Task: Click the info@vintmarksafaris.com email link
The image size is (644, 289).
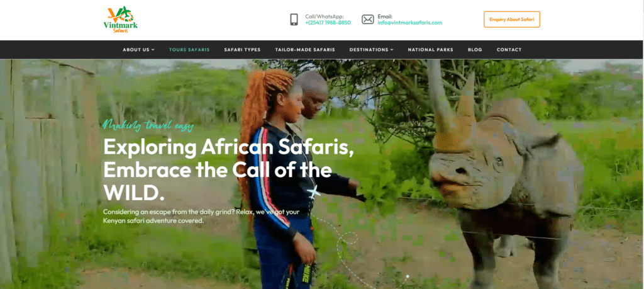Action: click(x=410, y=23)
